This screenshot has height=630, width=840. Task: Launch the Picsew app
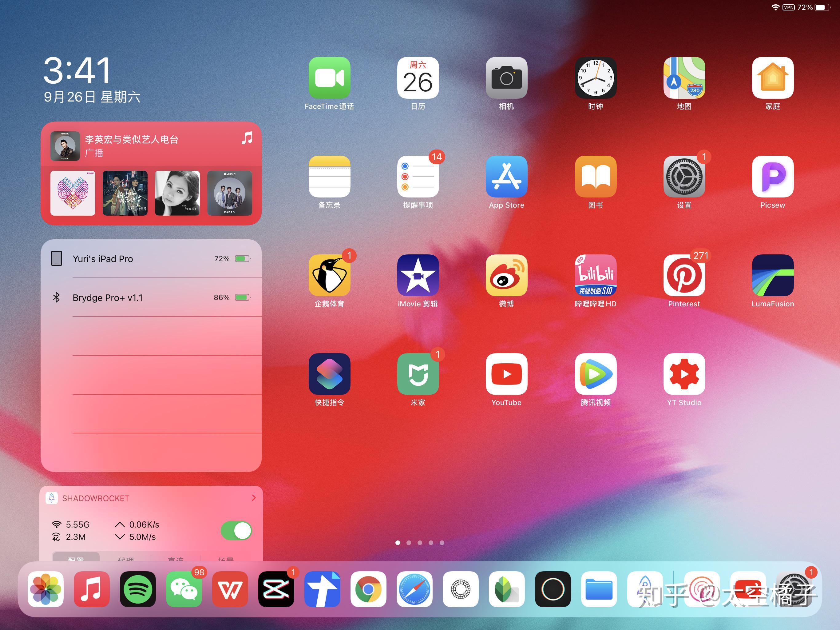pos(772,177)
